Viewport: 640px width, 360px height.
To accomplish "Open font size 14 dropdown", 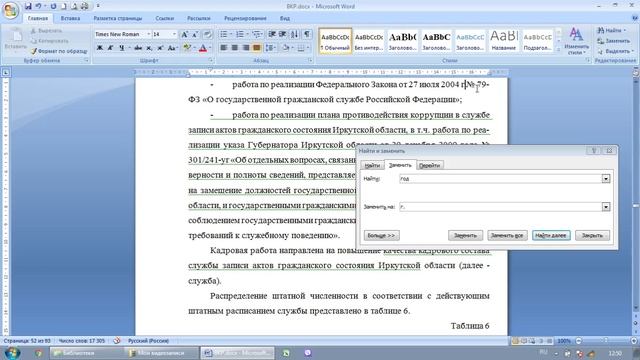I will (175, 34).
